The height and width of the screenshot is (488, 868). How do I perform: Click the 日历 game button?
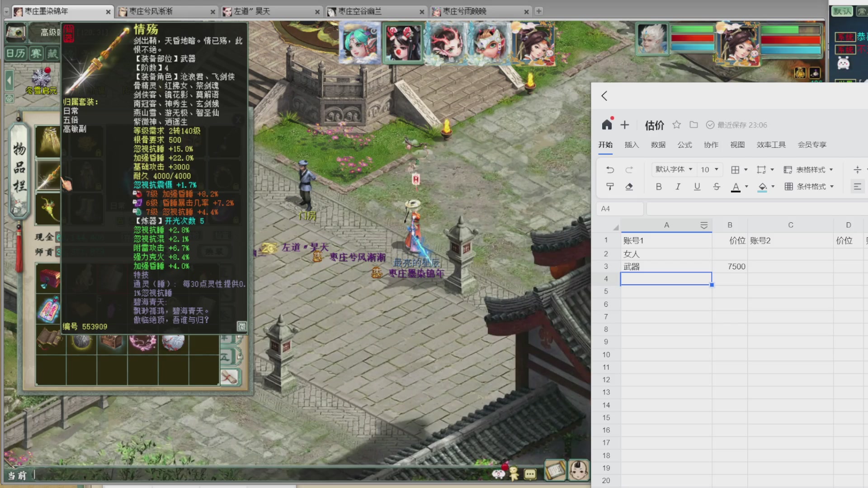click(16, 54)
